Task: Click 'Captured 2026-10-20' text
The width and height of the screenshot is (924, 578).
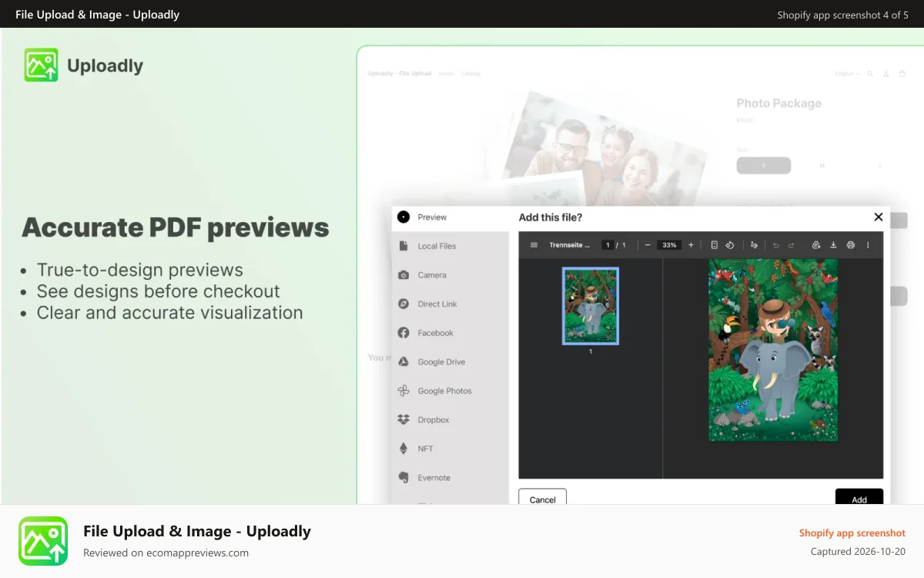Action: 858,552
